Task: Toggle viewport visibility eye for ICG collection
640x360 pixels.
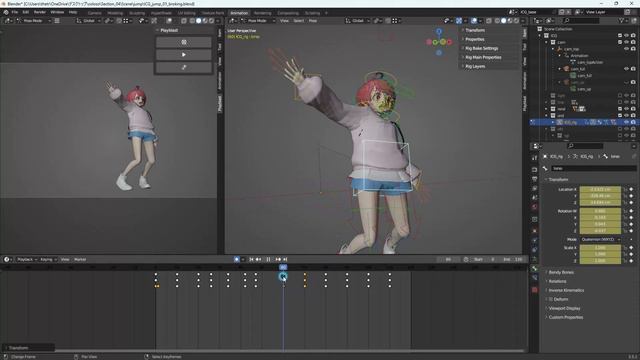Action: click(x=627, y=36)
